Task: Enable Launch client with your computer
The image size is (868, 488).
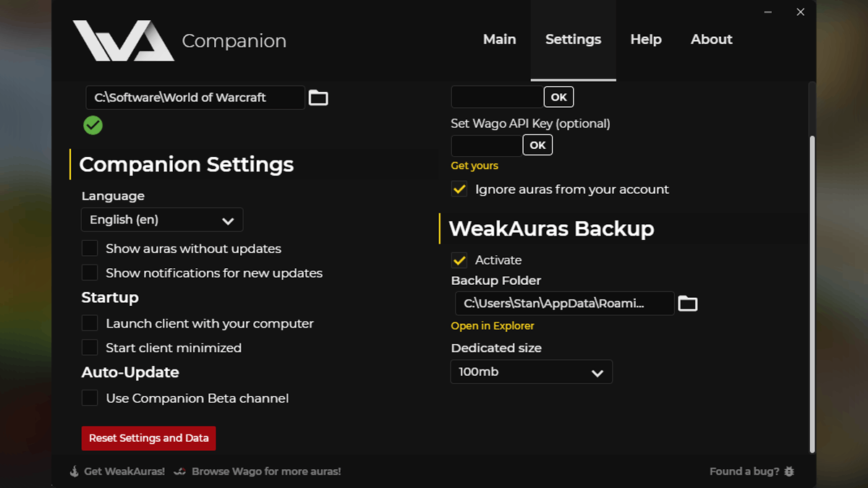Action: point(90,323)
